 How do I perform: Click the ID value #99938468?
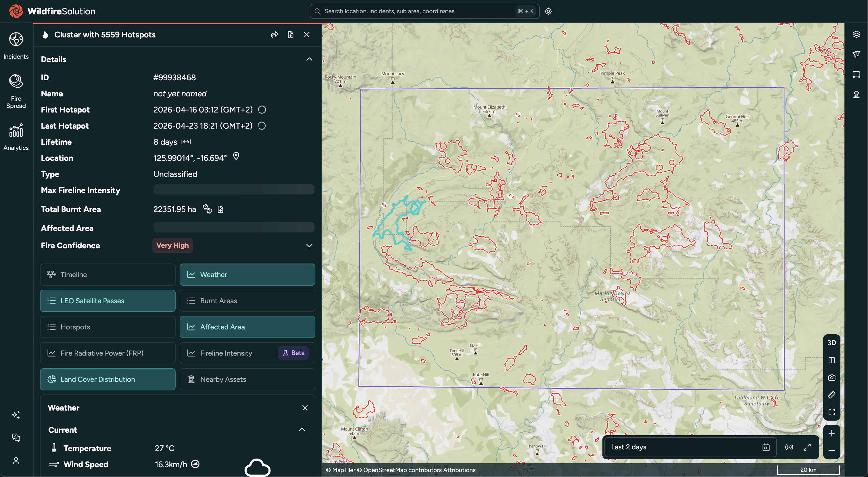click(x=174, y=78)
